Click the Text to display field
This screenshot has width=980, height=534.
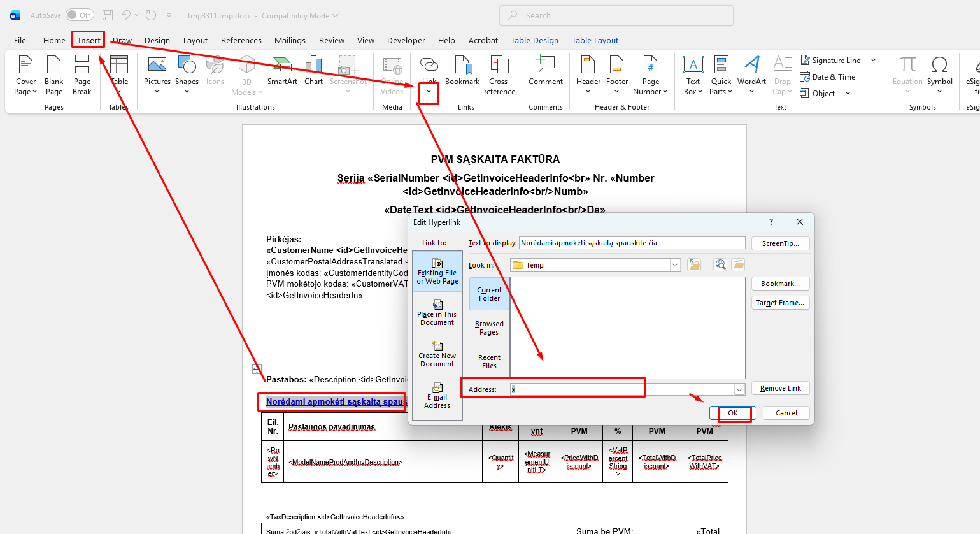pyautogui.click(x=631, y=243)
